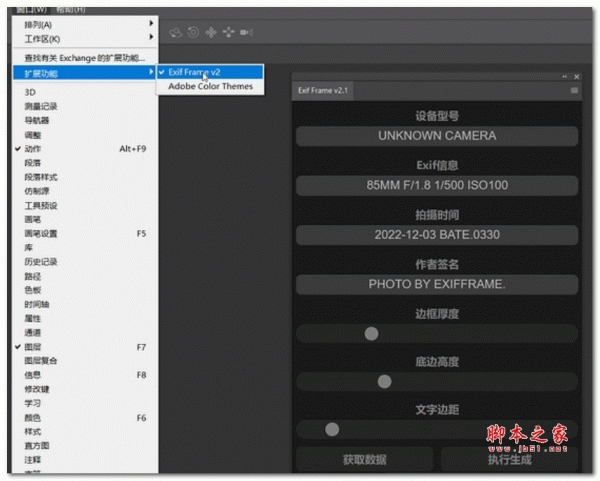Choose 信息 (F8) from the Window menu
Viewport: 600px width, 481px height.
85,375
